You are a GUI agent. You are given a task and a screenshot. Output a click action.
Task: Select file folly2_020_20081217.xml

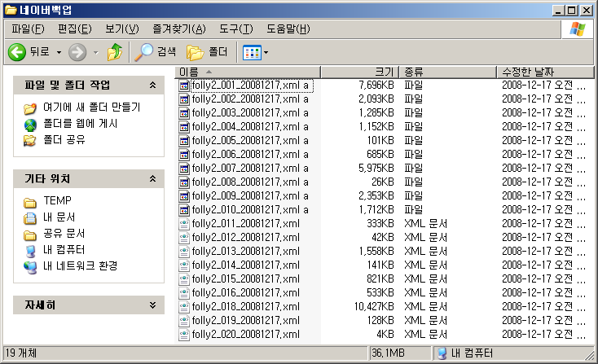pyautogui.click(x=245, y=335)
